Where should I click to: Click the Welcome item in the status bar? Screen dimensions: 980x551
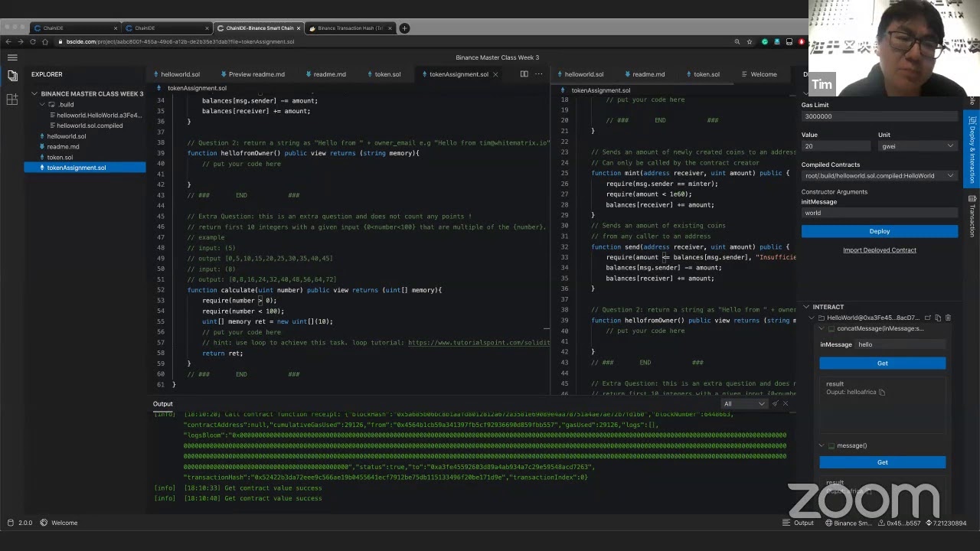coord(59,523)
